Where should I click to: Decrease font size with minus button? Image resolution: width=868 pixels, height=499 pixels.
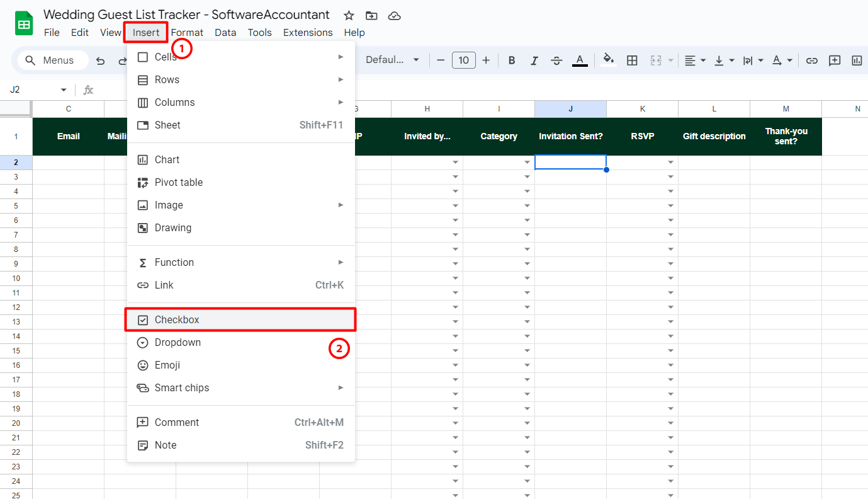pos(441,60)
